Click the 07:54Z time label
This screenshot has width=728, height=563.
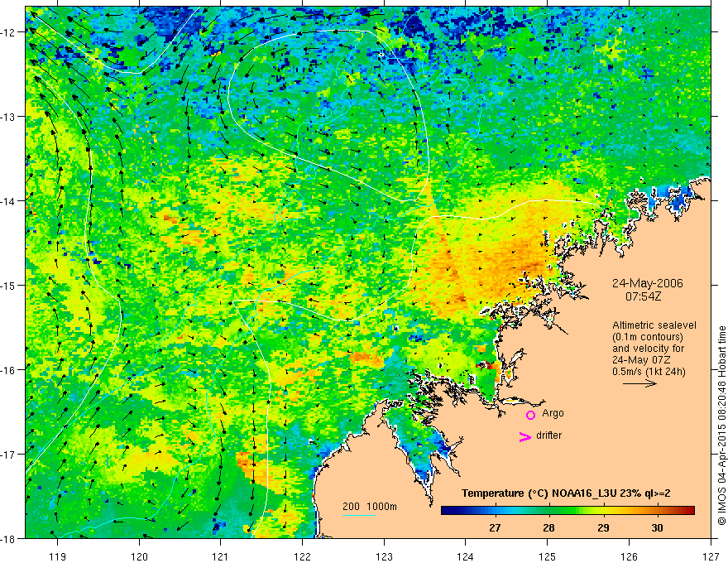(643, 296)
